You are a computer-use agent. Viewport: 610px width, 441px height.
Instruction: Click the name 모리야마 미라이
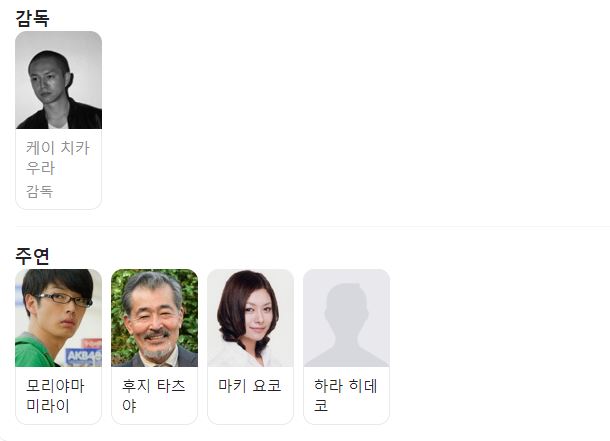coord(55,396)
